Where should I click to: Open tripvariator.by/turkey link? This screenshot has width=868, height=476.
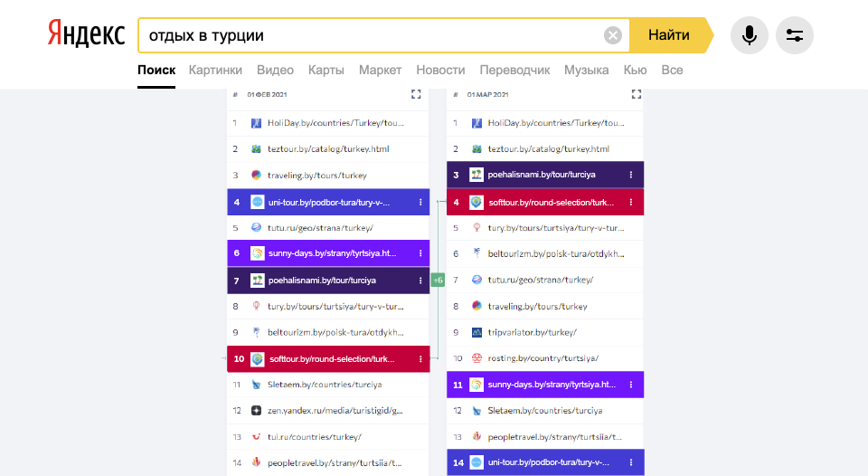pyautogui.click(x=532, y=332)
